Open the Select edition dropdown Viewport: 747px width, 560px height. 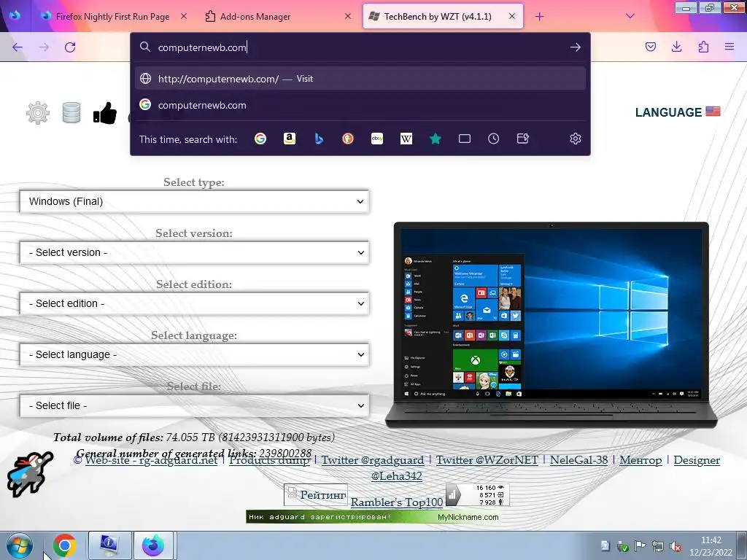click(194, 303)
